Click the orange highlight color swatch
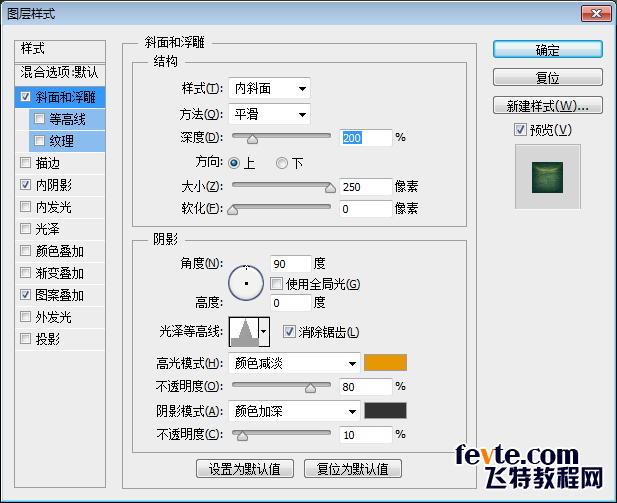 [385, 363]
